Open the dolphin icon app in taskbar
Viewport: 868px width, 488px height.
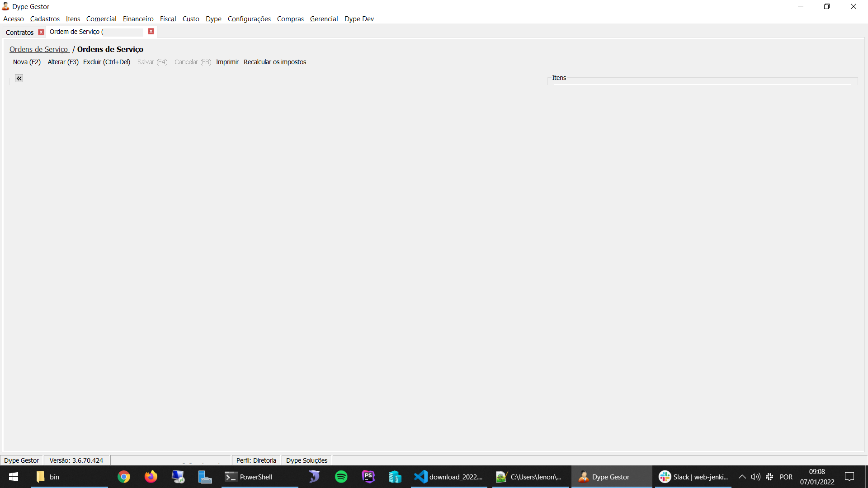[x=314, y=477]
